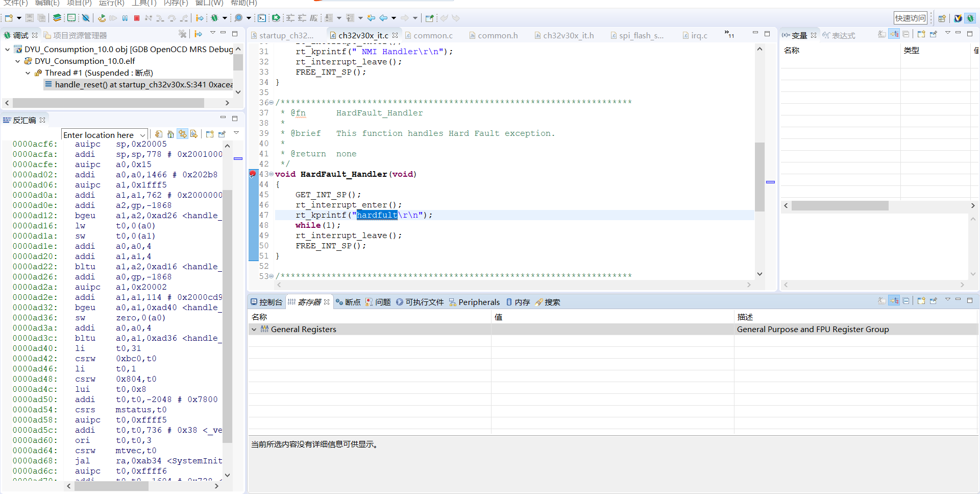The image size is (980, 494).
Task: Click the Open Perspective icon
Action: [942, 18]
